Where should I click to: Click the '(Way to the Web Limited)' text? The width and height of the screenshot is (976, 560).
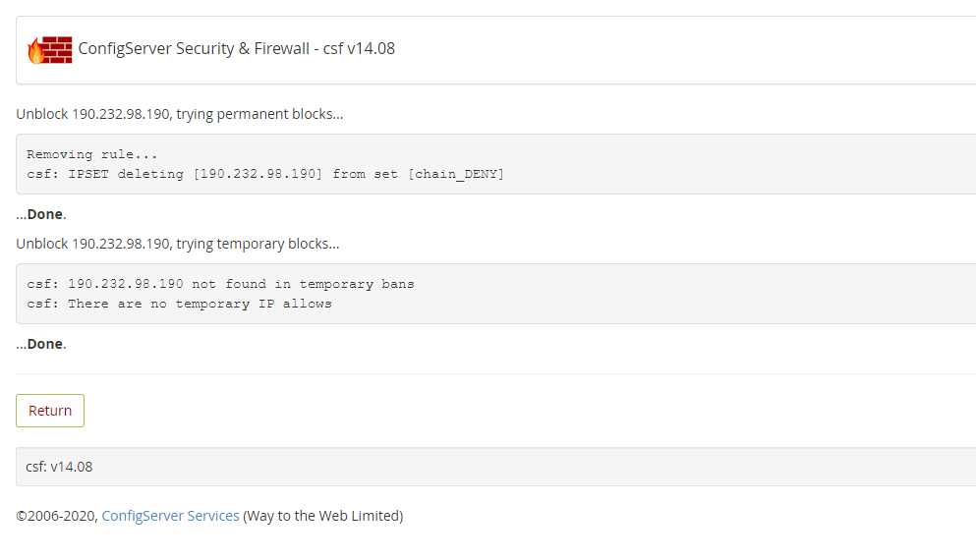point(322,516)
